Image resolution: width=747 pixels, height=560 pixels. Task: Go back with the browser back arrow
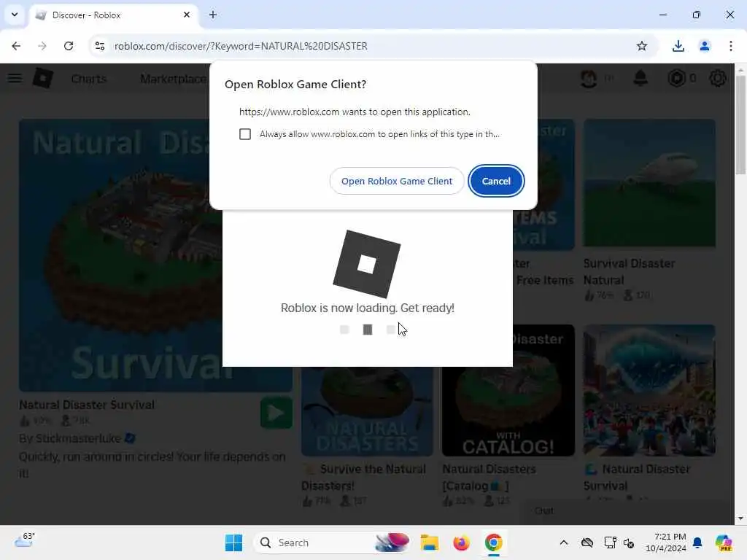[16, 46]
